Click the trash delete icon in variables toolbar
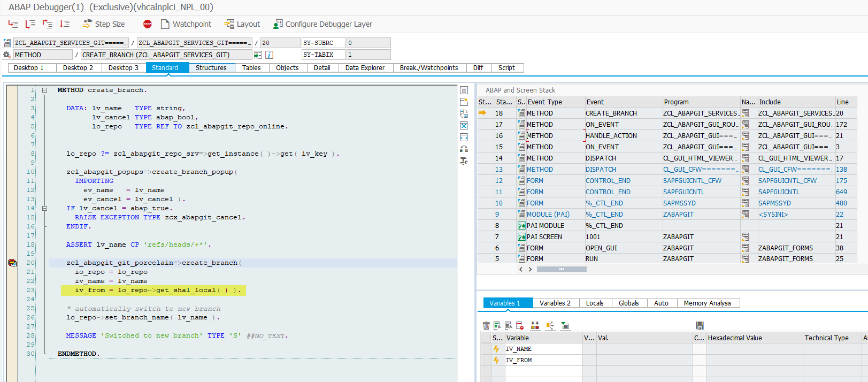Viewport: 868px width, 382px height. 486,325
